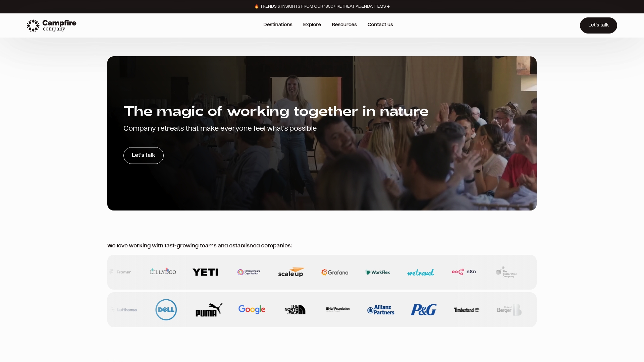Screen dimensions: 644x362
Task: Click The Exploration Company logo
Action: pyautogui.click(x=506, y=272)
